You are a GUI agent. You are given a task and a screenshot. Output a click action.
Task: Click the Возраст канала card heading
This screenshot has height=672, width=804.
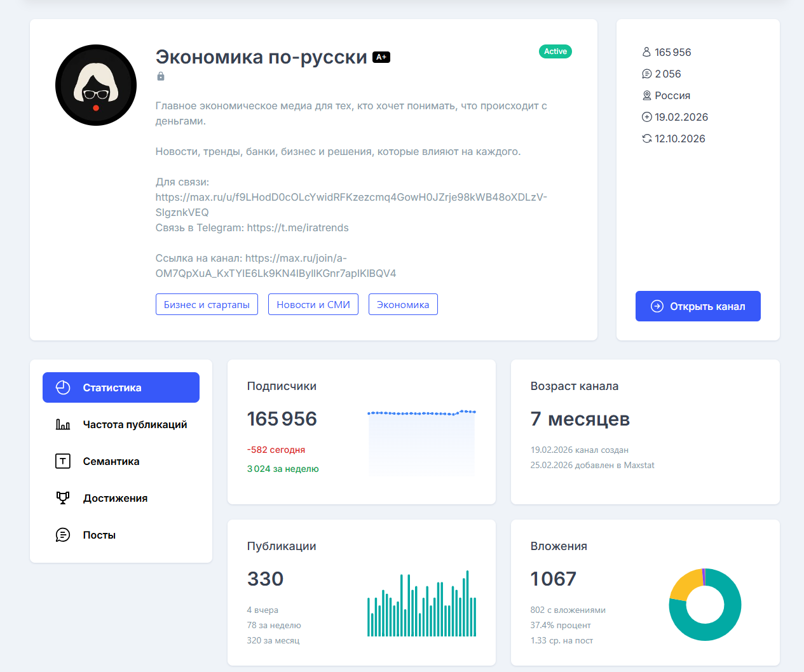pyautogui.click(x=575, y=386)
